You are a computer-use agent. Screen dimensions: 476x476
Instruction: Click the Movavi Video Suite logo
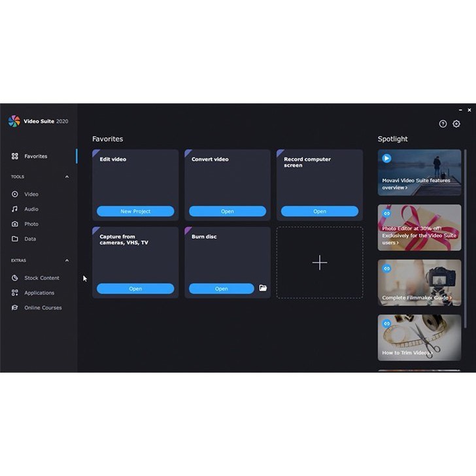coord(14,121)
